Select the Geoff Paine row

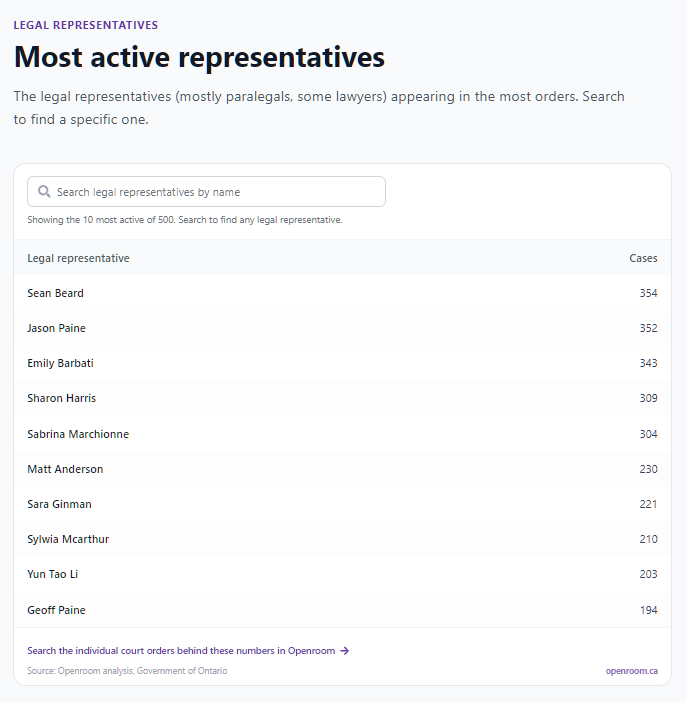tap(343, 610)
